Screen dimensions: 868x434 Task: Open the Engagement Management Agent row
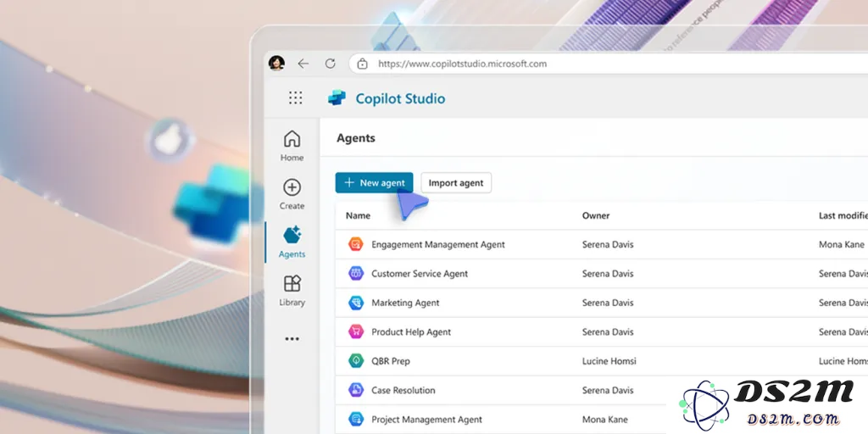tap(602, 244)
